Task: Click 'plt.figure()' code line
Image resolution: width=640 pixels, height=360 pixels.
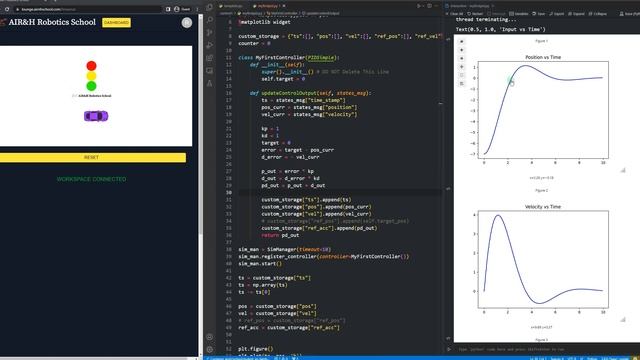Action: tap(256, 349)
